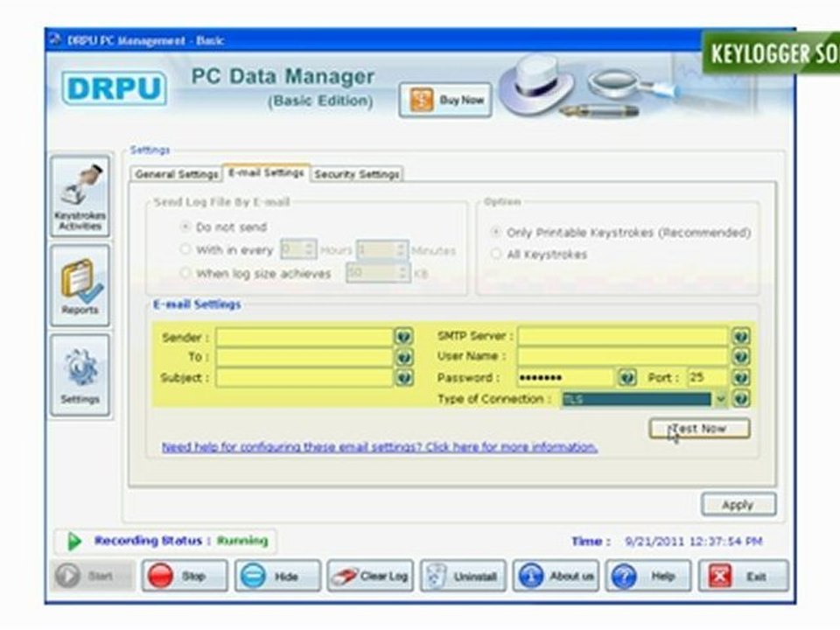The image size is (840, 630).
Task: Click the green recording status play icon
Action: coord(74,541)
